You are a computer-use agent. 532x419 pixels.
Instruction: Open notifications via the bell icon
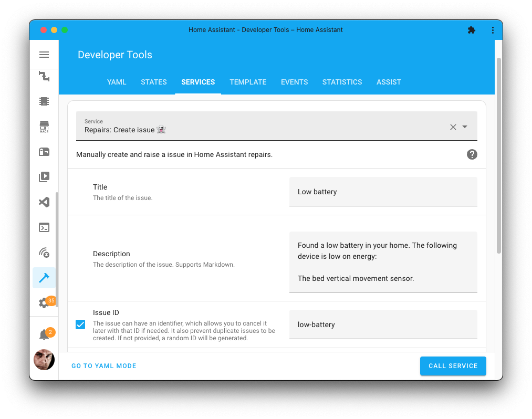tap(44, 332)
